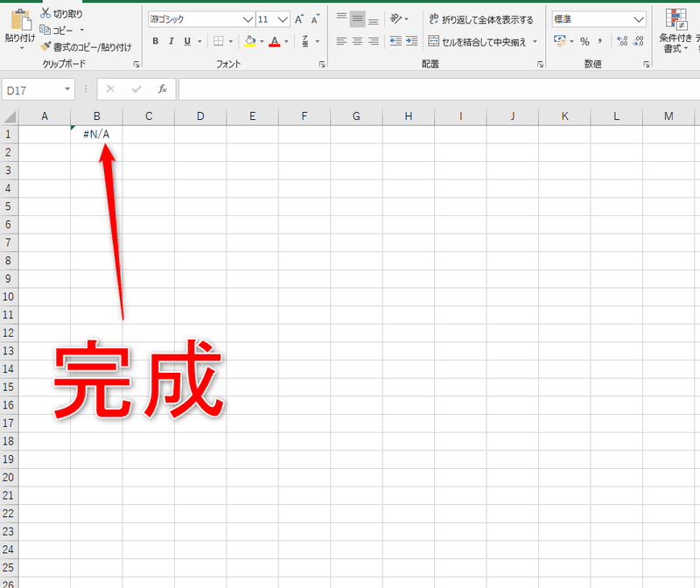The width and height of the screenshot is (700, 588).
Task: Click the accounting currency format icon
Action: point(559,41)
